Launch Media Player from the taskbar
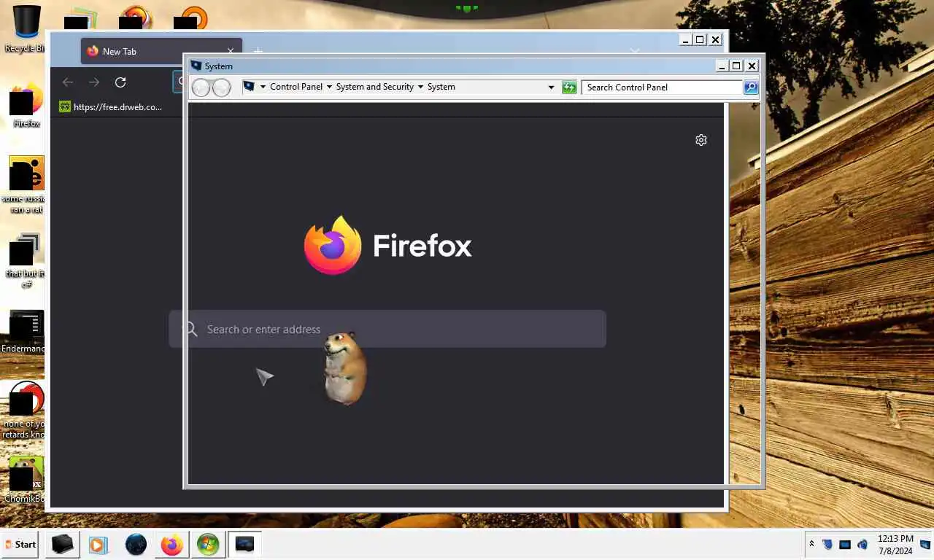Image resolution: width=934 pixels, height=560 pixels. [98, 545]
